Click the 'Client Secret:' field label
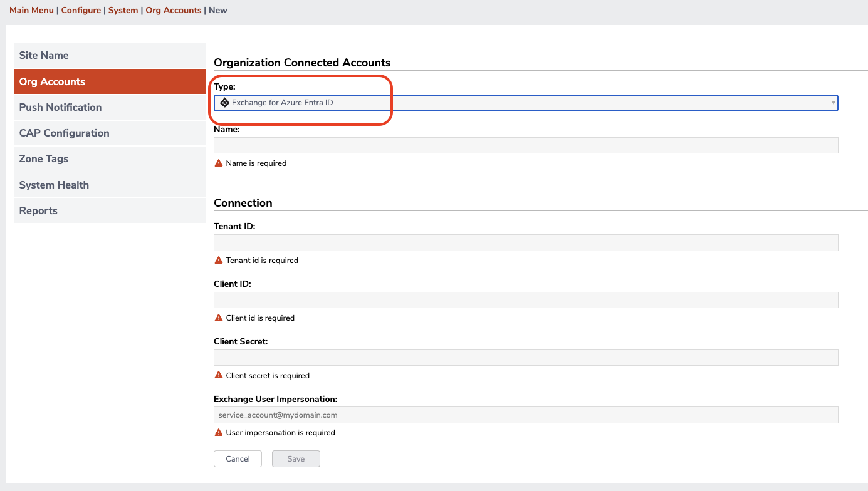Image resolution: width=868 pixels, height=491 pixels. pyautogui.click(x=241, y=341)
